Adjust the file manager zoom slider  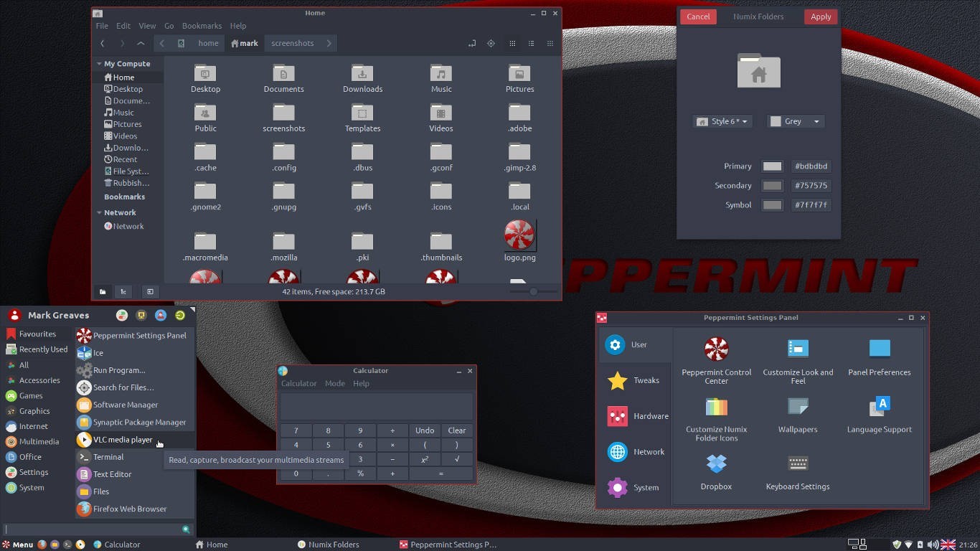pos(534,292)
